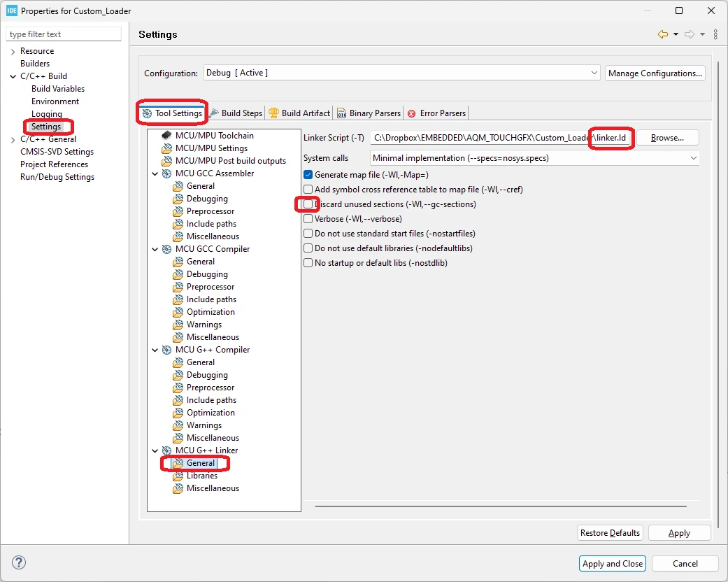Check Do not use default libraries
Viewport: 728px width, 582px height.
pos(308,248)
